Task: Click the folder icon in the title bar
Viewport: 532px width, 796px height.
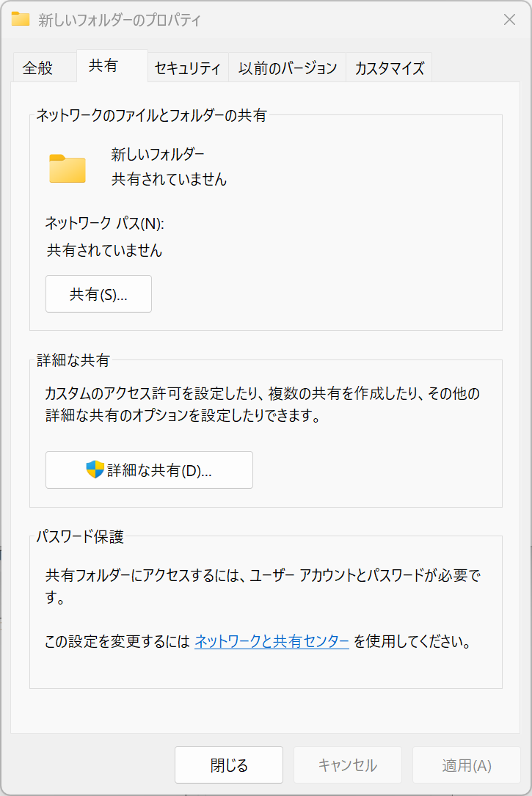Action: click(21, 20)
